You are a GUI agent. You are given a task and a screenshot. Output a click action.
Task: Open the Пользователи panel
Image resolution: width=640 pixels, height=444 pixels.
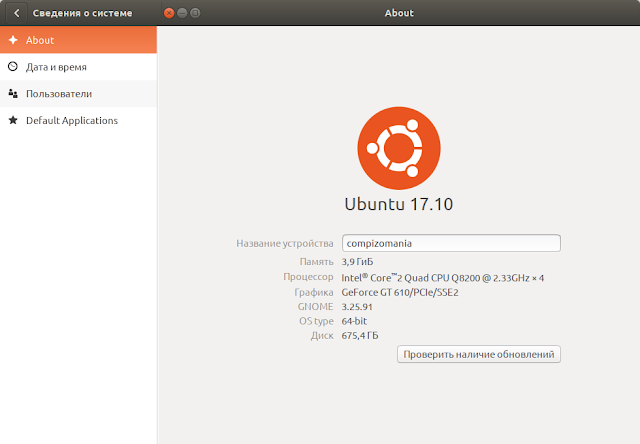(x=78, y=94)
